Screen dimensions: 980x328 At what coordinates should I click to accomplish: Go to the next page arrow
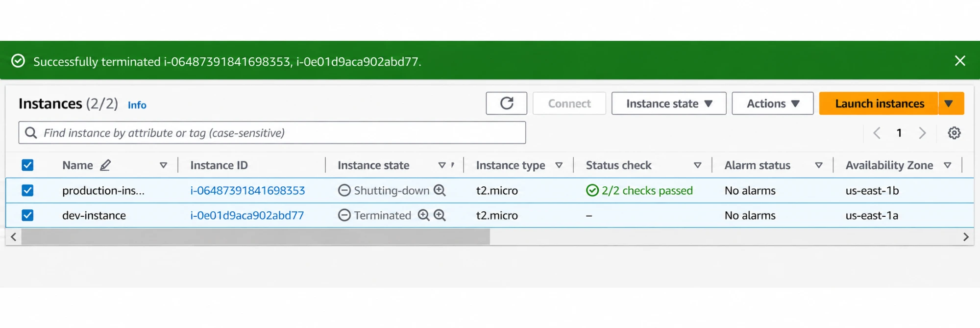(922, 133)
